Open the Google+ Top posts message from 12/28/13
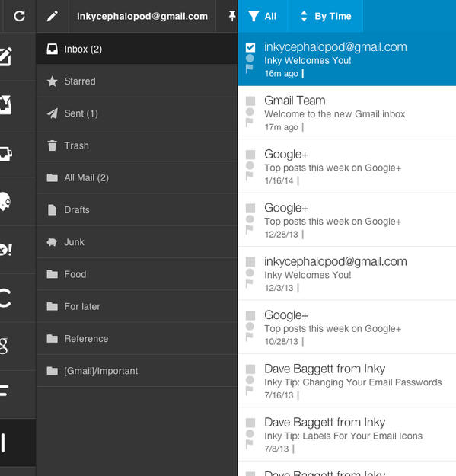The image size is (456, 476). 347,220
